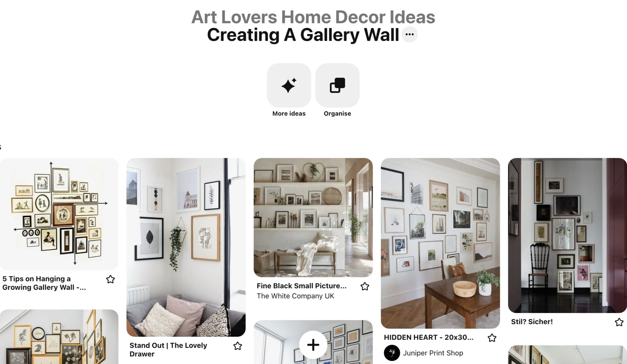The height and width of the screenshot is (364, 627).
Task: Open The White Company UK link
Action: tap(295, 296)
